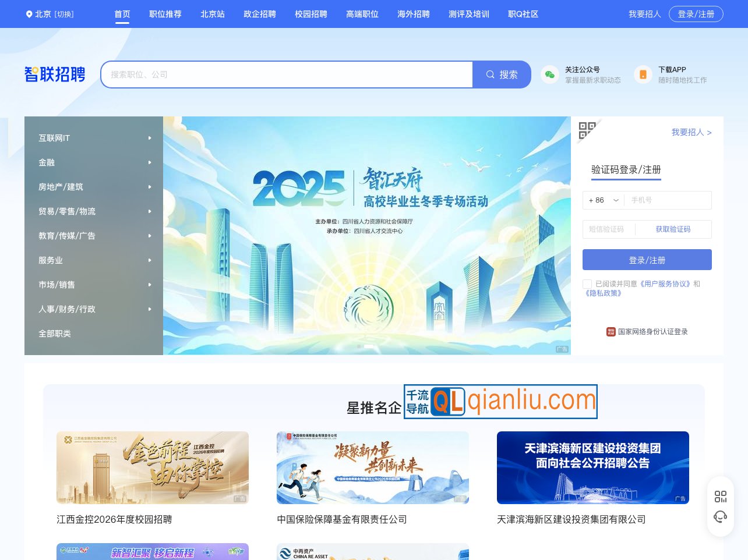Open the 关注公众号 WeChat icon
The width and height of the screenshot is (748, 560).
pos(549,75)
